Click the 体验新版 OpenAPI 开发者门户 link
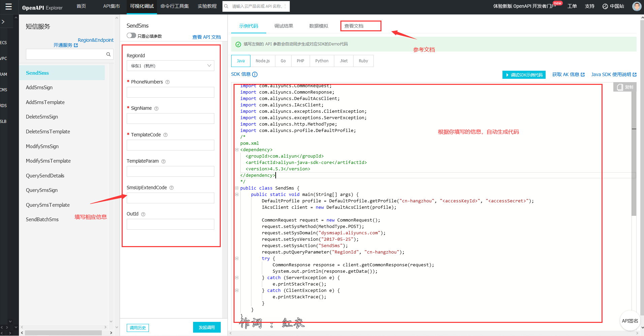This screenshot has width=644, height=336. click(524, 6)
